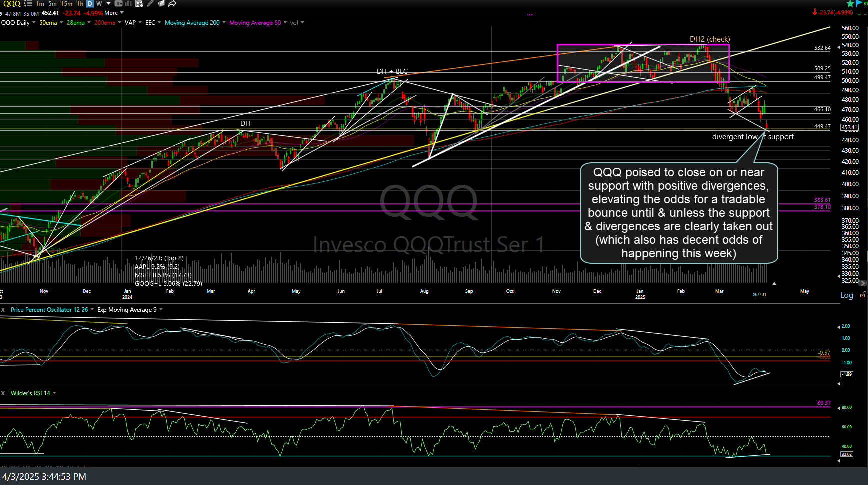Image resolution: width=868 pixels, height=485 pixels.
Task: Open the symbol list icon beside QQQ
Action: coord(28,3)
